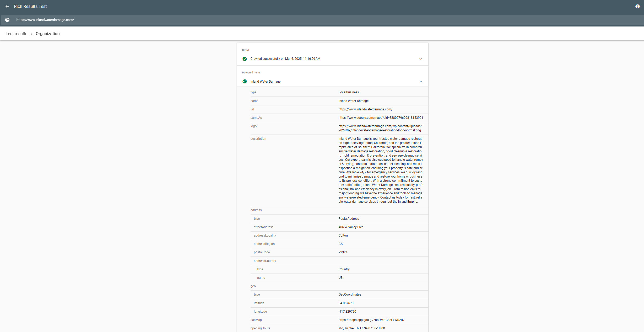The image size is (644, 332).
Task: Expand the Crawl details chevron
Action: click(421, 59)
